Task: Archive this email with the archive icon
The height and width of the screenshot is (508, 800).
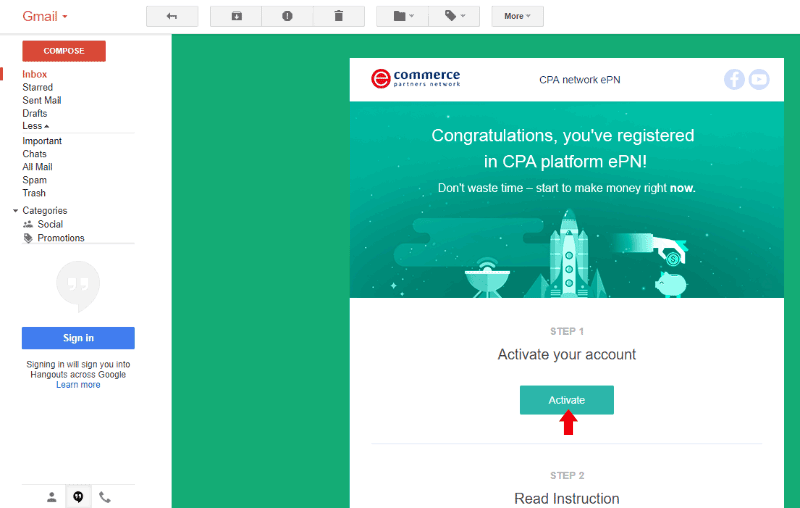Action: [236, 16]
